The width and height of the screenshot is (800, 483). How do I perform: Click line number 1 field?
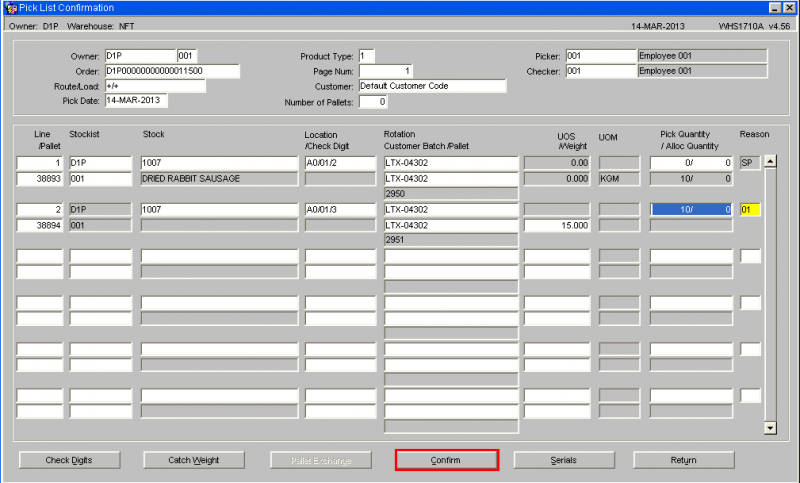tap(40, 163)
